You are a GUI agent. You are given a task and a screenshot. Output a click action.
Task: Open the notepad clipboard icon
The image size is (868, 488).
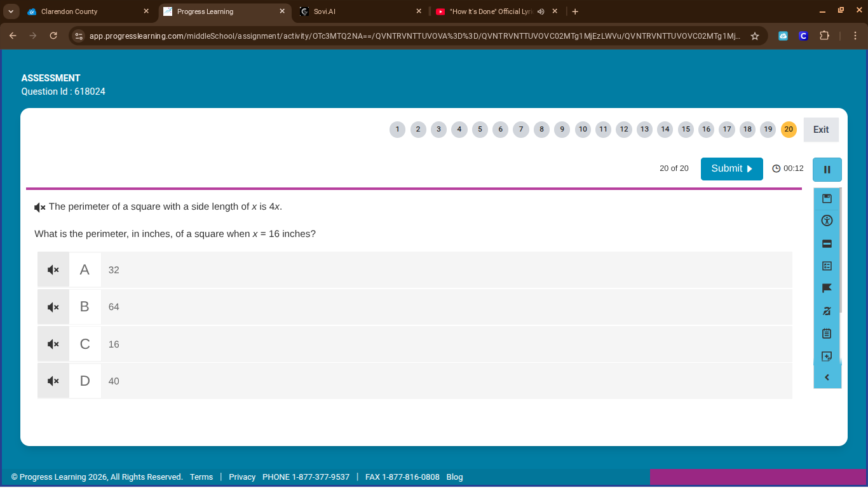827,334
